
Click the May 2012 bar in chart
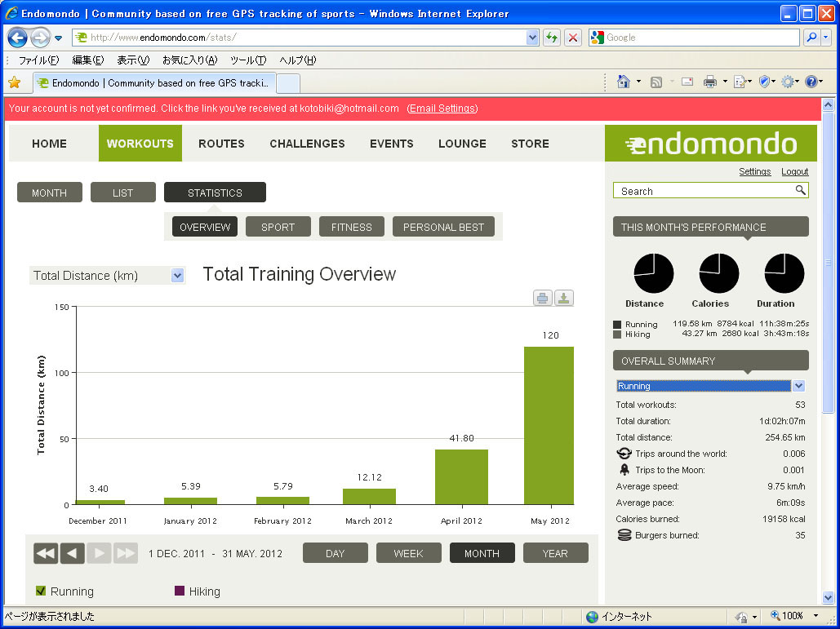tap(549, 424)
